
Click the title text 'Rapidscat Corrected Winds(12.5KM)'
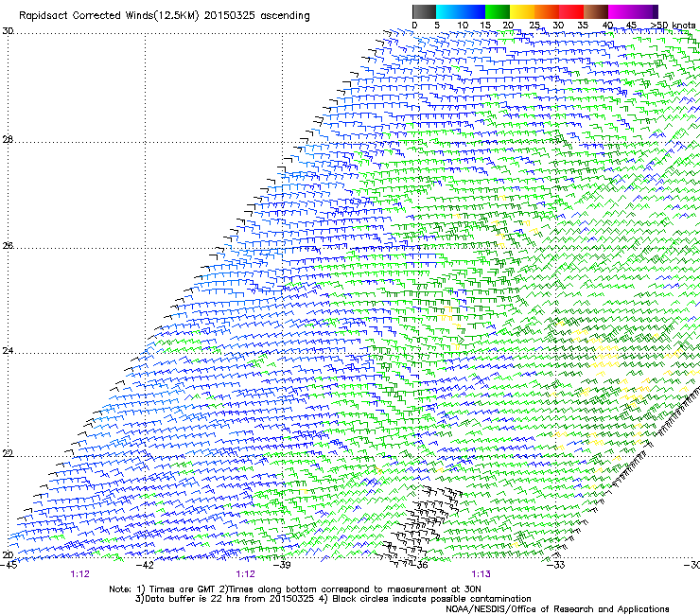[x=110, y=16]
